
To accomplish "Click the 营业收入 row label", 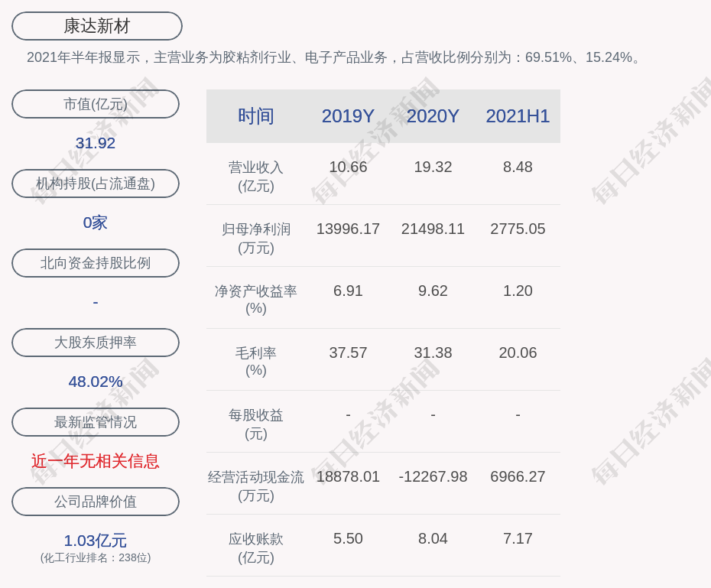I will coord(256,176).
